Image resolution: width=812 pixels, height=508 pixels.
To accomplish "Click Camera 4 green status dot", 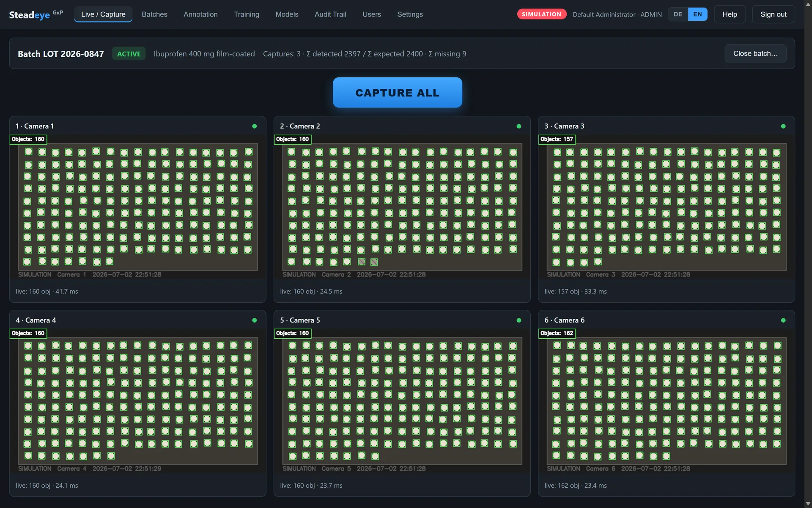I will point(254,320).
